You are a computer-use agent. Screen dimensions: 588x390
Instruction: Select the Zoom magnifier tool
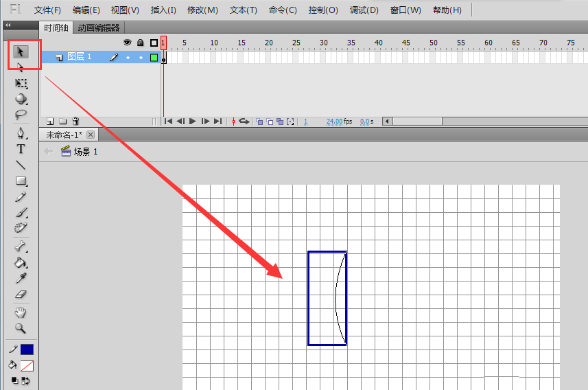[x=21, y=328]
